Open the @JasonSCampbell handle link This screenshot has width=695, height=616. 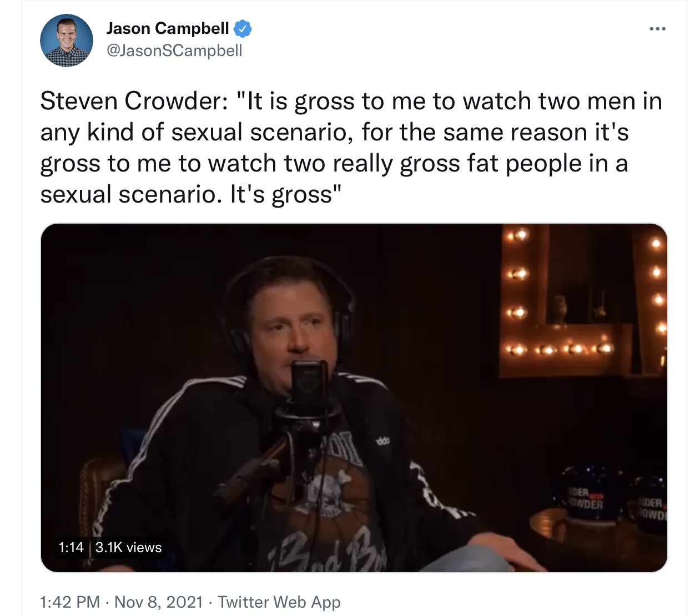pyautogui.click(x=174, y=51)
